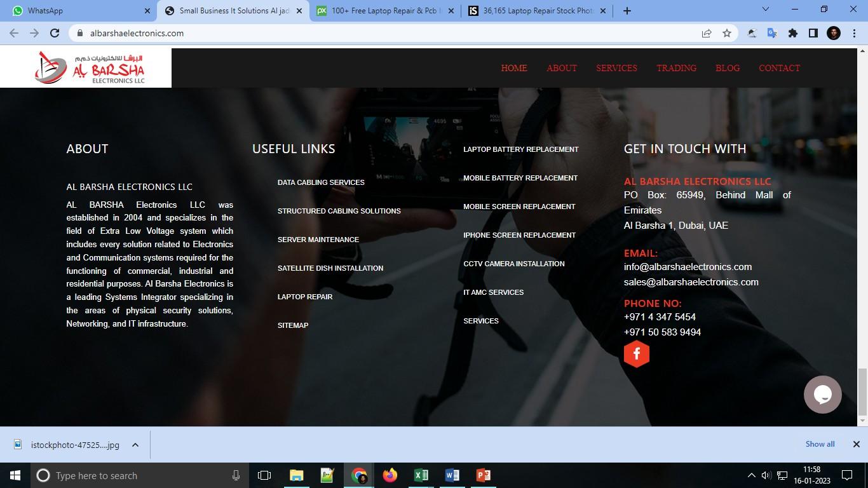Open the notification center icon

click(x=846, y=475)
